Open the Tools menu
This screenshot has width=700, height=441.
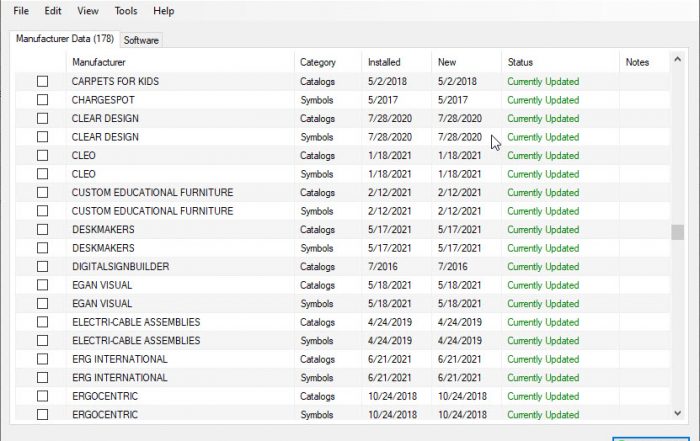pyautogui.click(x=126, y=11)
